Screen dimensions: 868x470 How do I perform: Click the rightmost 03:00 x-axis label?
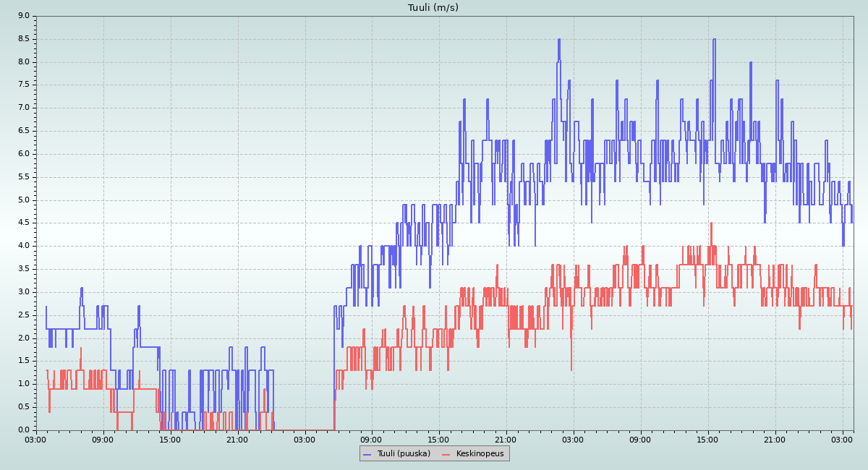point(843,440)
